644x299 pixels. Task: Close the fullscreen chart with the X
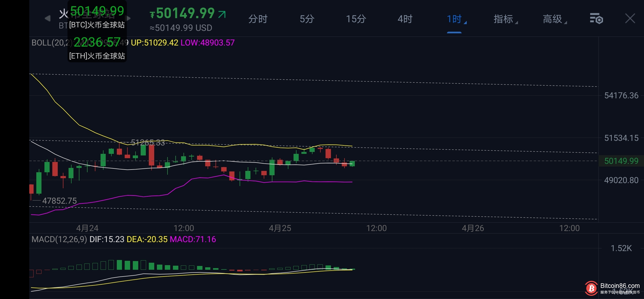(x=630, y=19)
